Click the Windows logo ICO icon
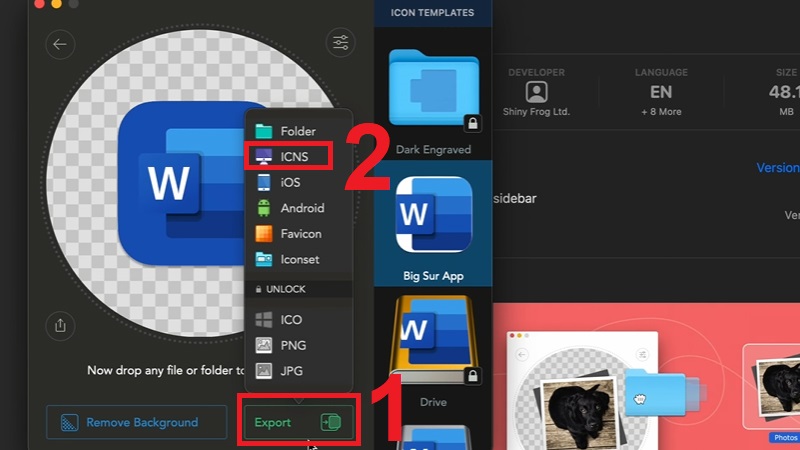Image resolution: width=800 pixels, height=450 pixels. click(264, 319)
